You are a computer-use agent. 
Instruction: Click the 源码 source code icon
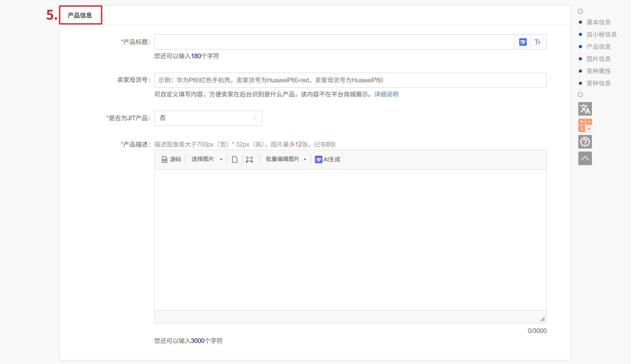[x=171, y=159]
